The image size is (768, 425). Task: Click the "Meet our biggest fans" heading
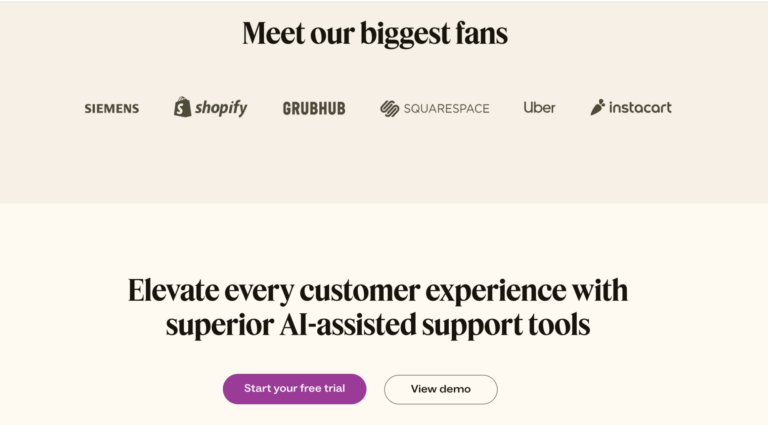[375, 34]
